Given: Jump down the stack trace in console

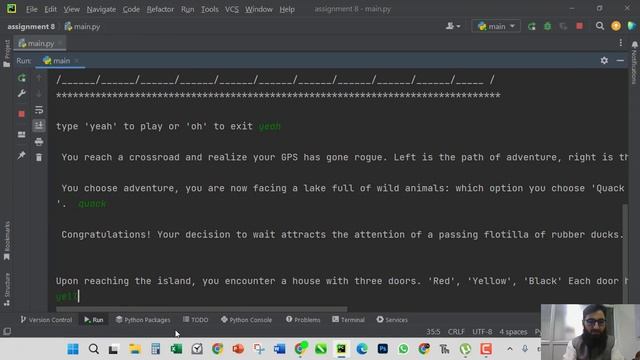Looking at the screenshot, I should (39, 94).
